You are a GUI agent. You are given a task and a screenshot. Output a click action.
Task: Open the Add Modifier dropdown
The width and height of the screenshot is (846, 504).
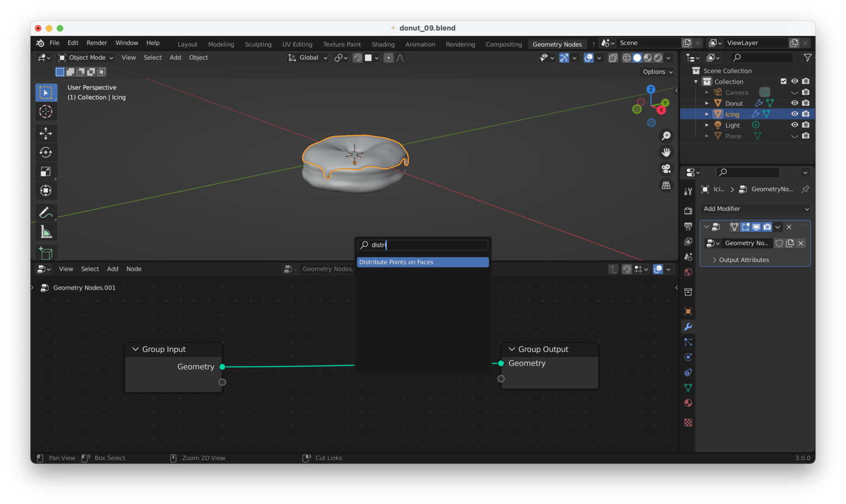(755, 209)
